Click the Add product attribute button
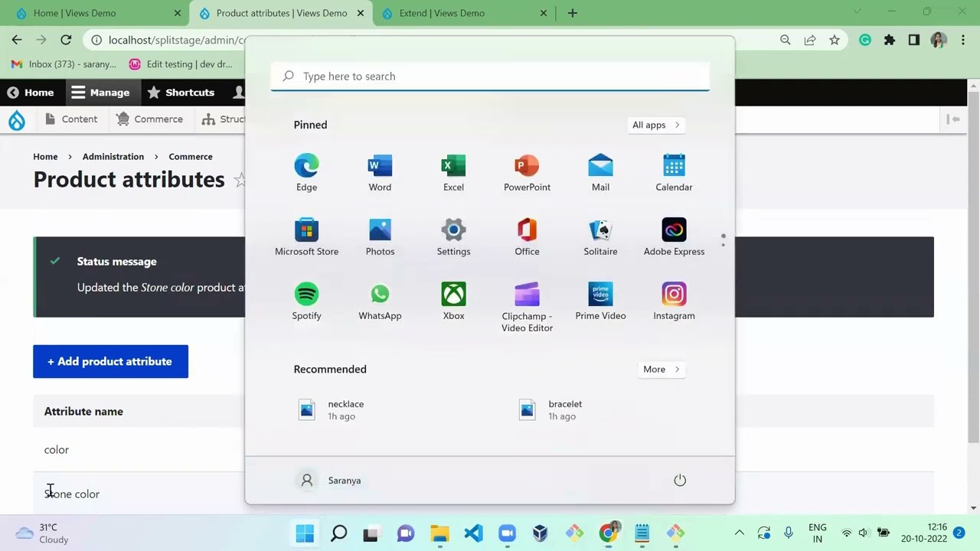The width and height of the screenshot is (980, 551). [110, 361]
